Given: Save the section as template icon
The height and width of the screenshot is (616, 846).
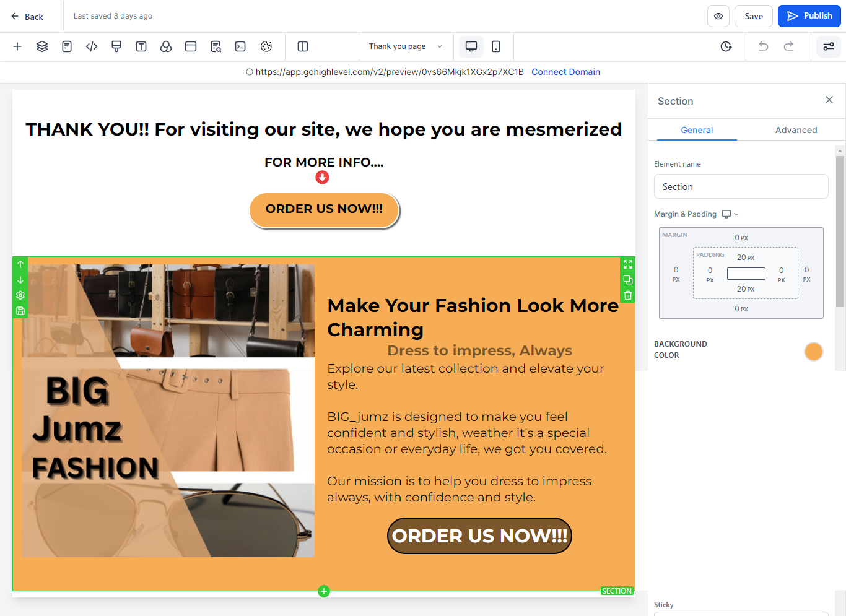Looking at the screenshot, I should [20, 311].
